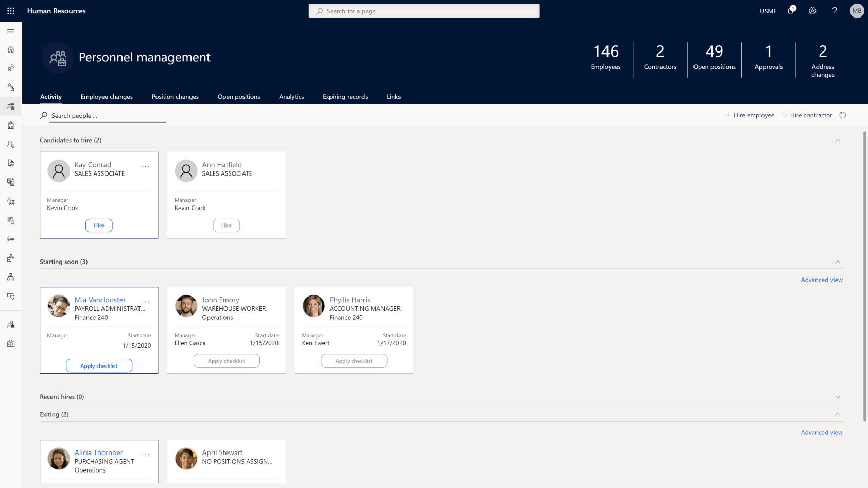Switch to the Analytics tab

pos(291,97)
